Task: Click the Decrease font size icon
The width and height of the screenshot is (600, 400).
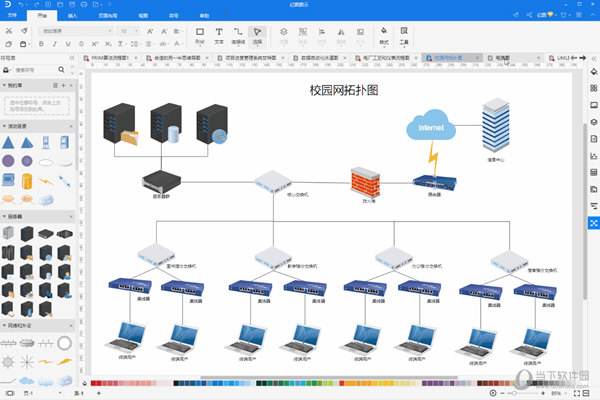Action: [164, 31]
